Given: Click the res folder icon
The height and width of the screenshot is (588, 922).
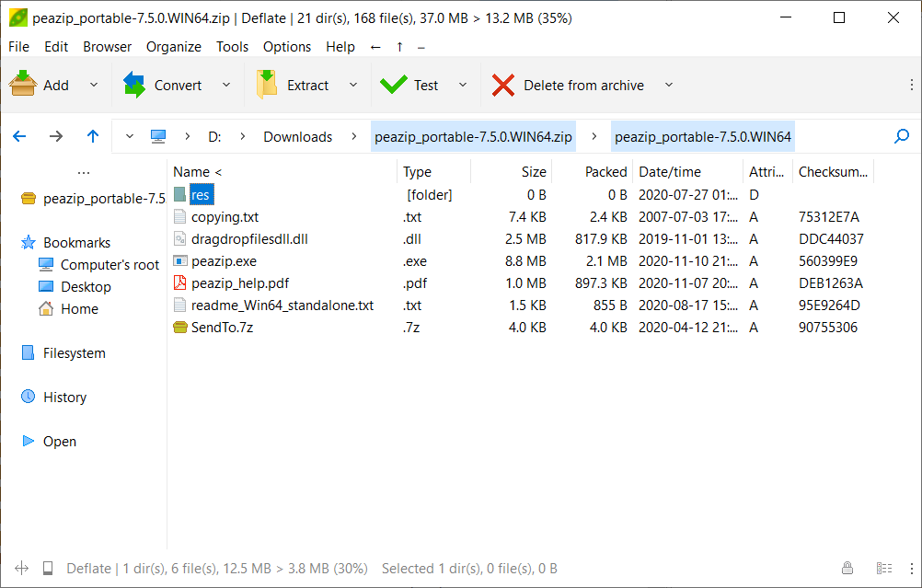Looking at the screenshot, I should coord(180,194).
